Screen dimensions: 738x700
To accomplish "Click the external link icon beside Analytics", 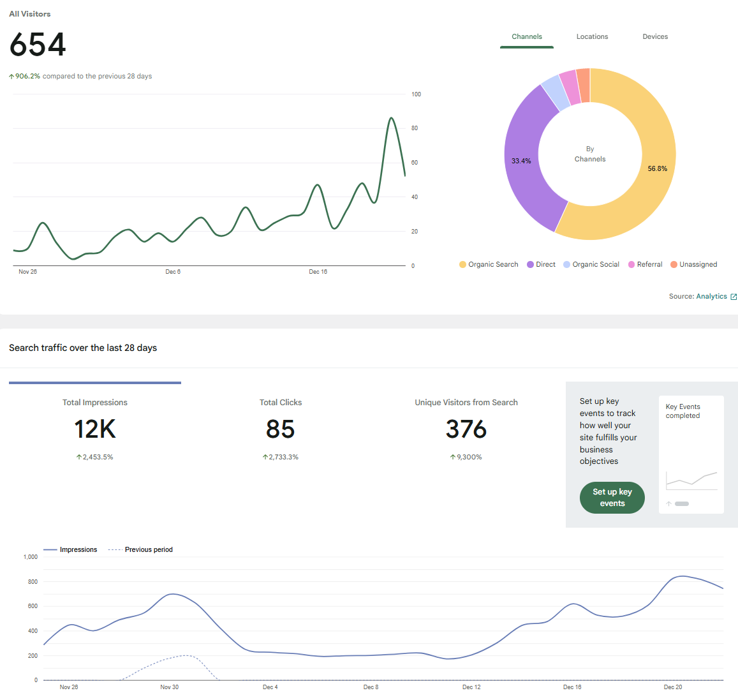I will point(734,296).
